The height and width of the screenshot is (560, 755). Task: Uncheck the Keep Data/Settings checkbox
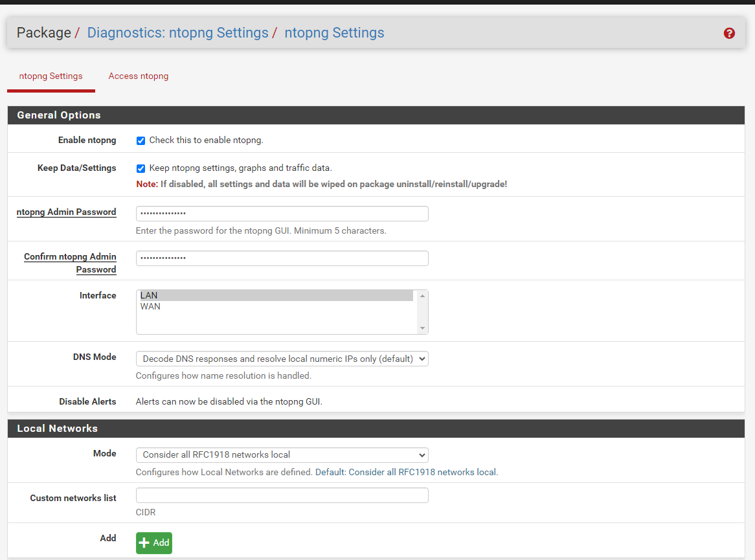point(141,168)
